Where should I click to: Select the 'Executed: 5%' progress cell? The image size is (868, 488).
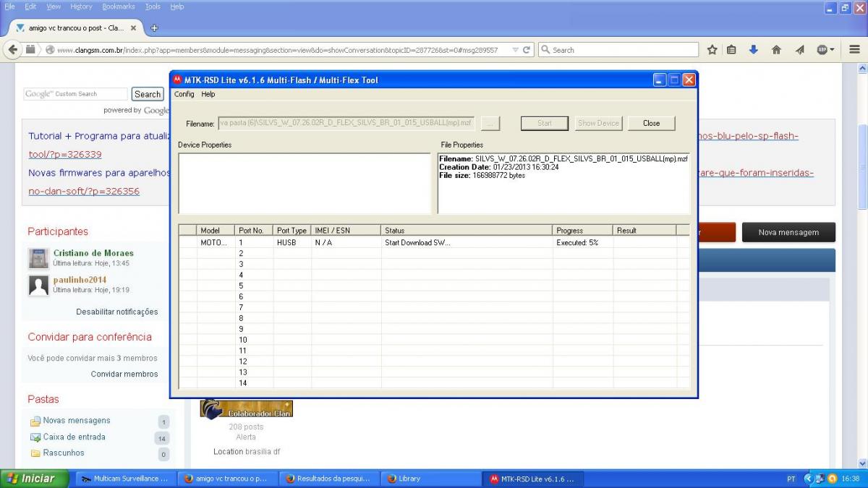[583, 242]
